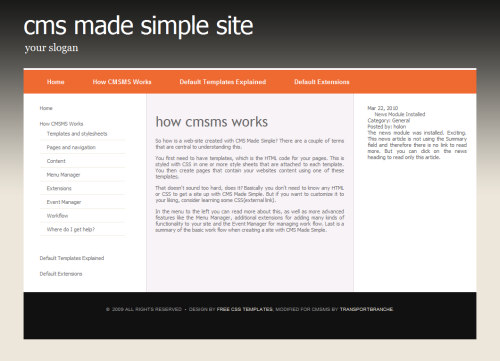Click the Mar 22, 2010 news date
This screenshot has width=500, height=361.
(383, 108)
